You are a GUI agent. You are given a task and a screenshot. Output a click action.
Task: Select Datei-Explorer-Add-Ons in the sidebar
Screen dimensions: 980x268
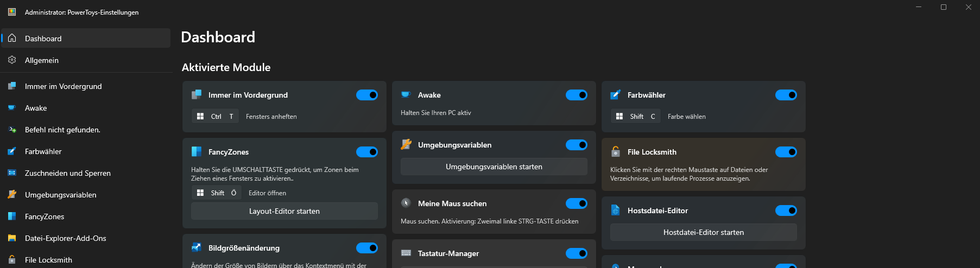pyautogui.click(x=65, y=238)
